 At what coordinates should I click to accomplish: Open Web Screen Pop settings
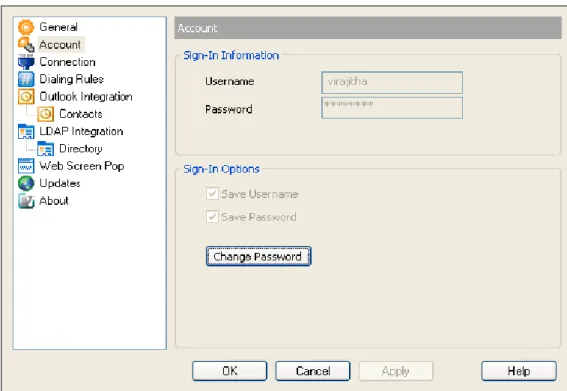[x=82, y=166]
